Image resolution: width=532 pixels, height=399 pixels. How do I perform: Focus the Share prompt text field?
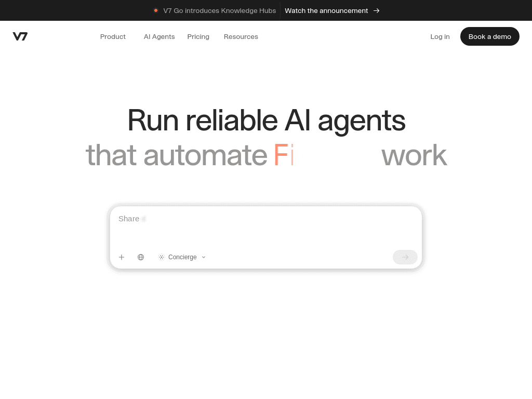[265, 229]
